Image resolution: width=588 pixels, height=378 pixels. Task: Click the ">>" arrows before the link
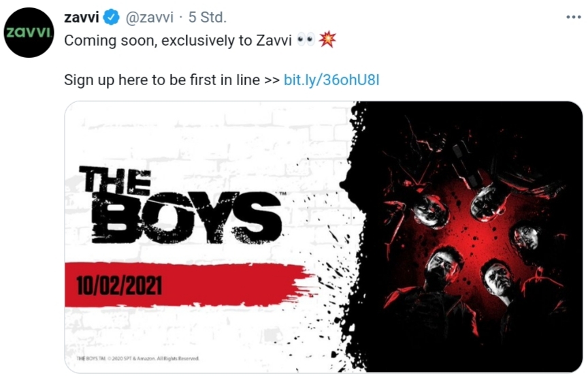[271, 80]
